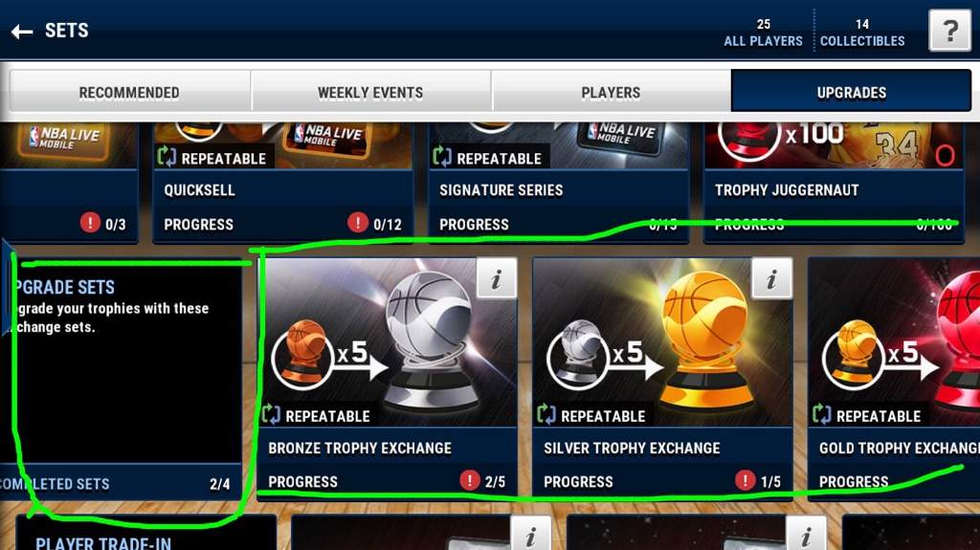The width and height of the screenshot is (980, 550).
Task: Go back using the arrow next to SETS
Action: click(x=23, y=32)
